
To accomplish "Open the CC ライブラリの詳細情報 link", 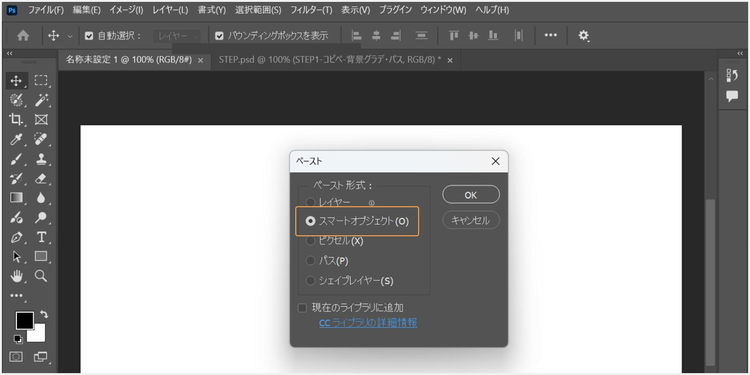I will [x=368, y=323].
